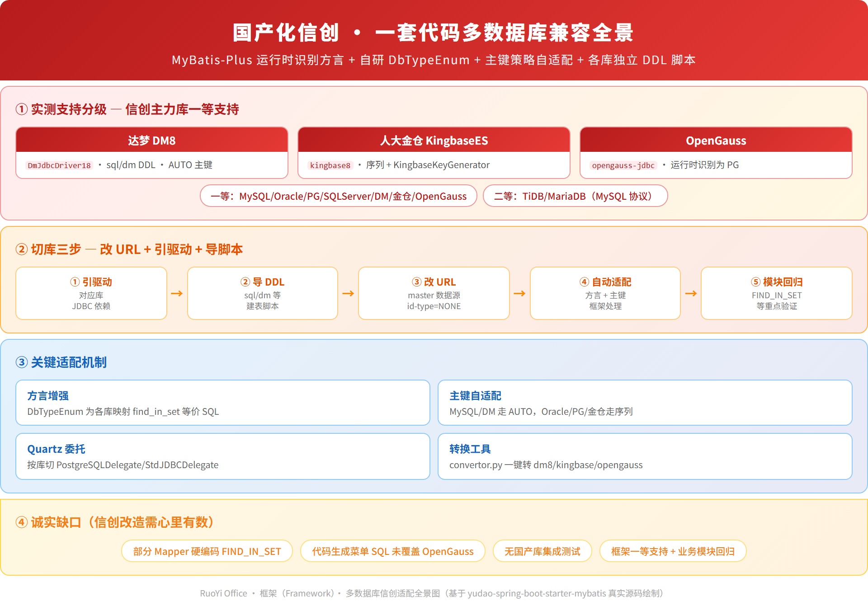Click pill 框架一等支持 + 业务模块回归
The image size is (868, 601).
[673, 551]
